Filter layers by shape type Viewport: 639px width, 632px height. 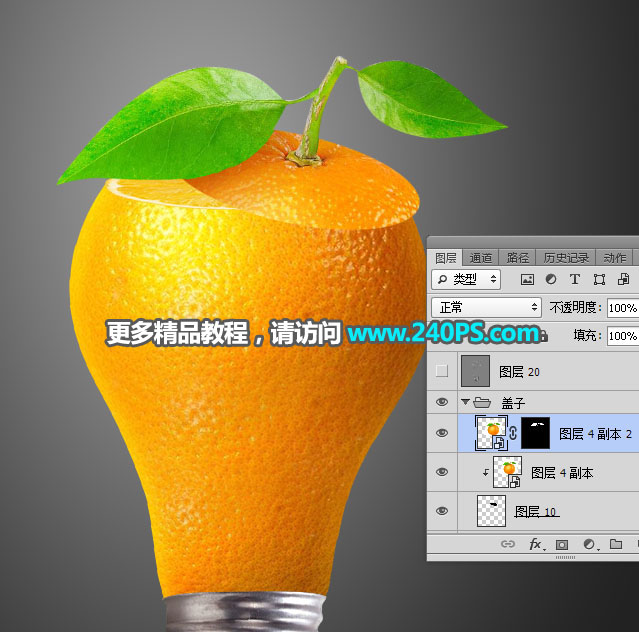[x=599, y=280]
